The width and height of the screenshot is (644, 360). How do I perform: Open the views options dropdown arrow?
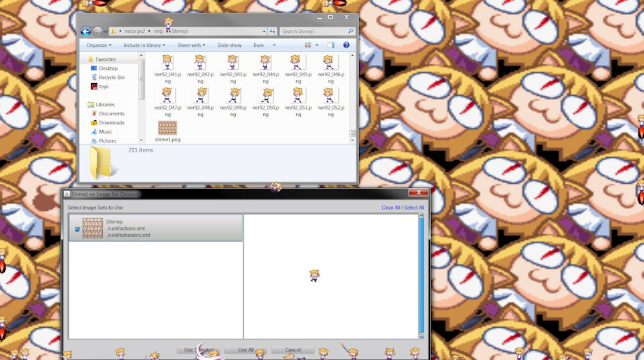coord(316,45)
